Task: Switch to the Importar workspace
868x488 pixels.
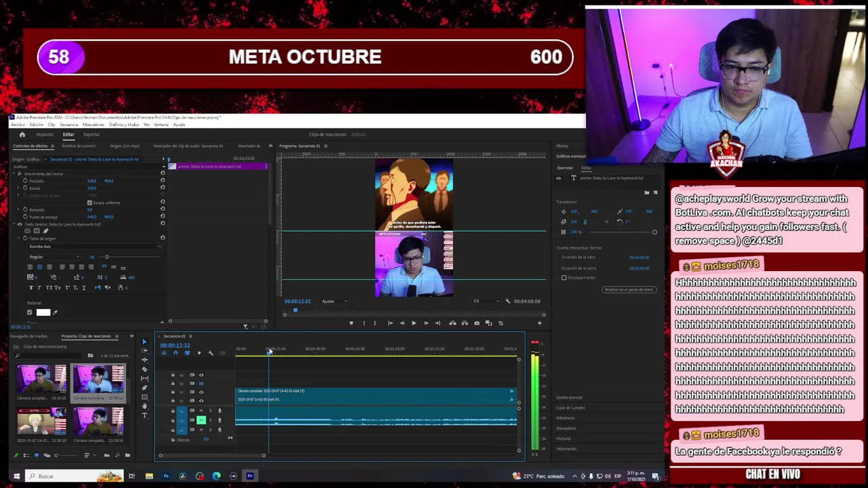Action: (x=45, y=134)
